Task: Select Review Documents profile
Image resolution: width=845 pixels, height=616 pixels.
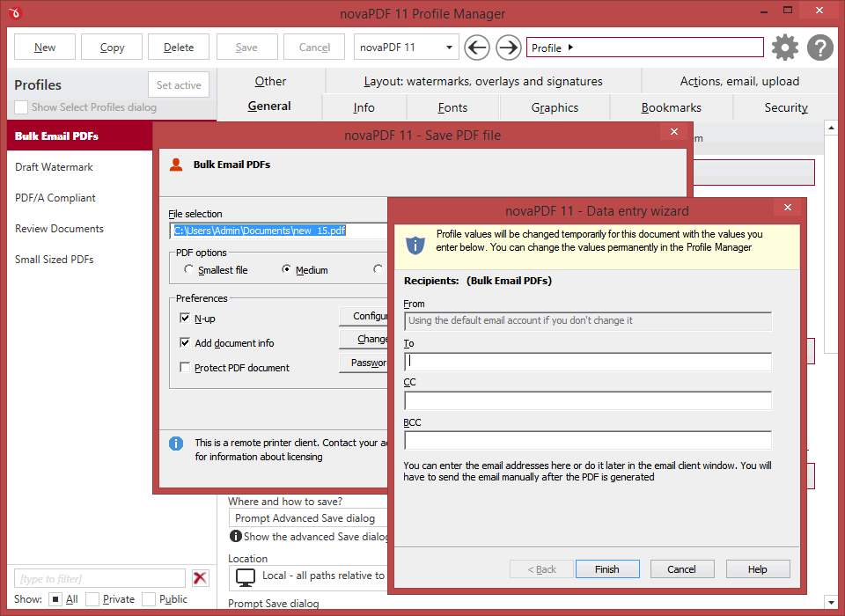Action: (x=80, y=229)
